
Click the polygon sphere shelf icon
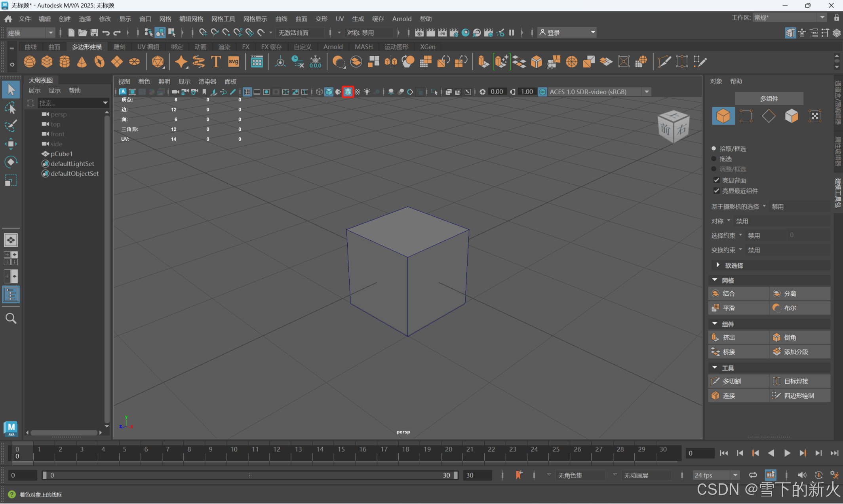pyautogui.click(x=30, y=62)
